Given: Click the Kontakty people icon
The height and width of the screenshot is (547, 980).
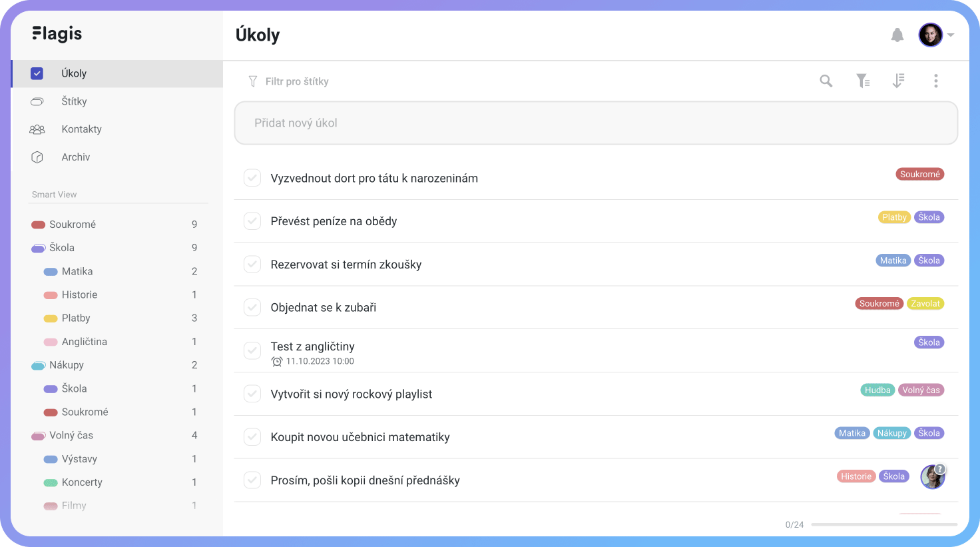Looking at the screenshot, I should [37, 129].
